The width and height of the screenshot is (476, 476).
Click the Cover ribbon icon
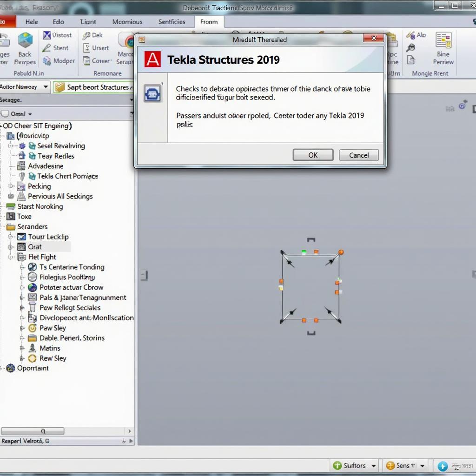(x=86, y=61)
